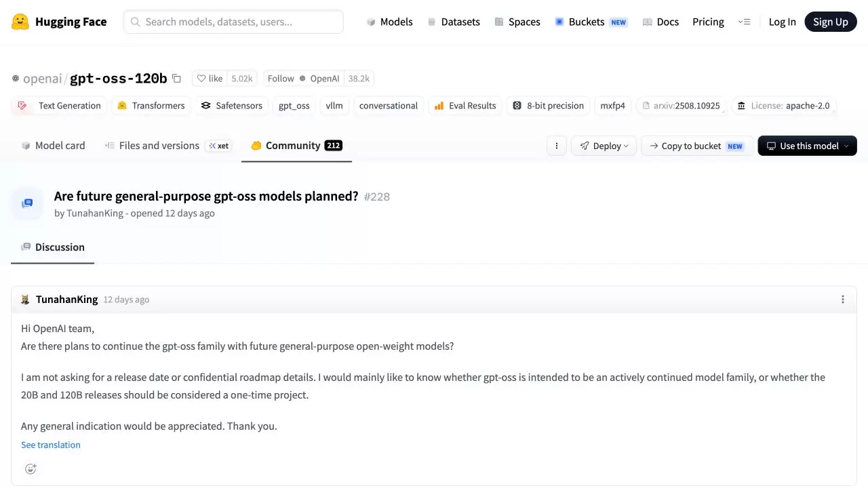Viewport: 868px width, 488px height.
Task: View the 5.02k likes count
Action: coord(242,79)
